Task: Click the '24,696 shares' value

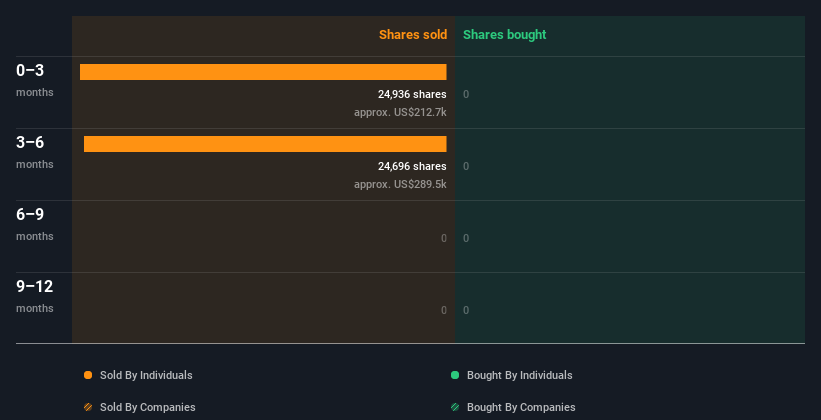Action: click(412, 167)
